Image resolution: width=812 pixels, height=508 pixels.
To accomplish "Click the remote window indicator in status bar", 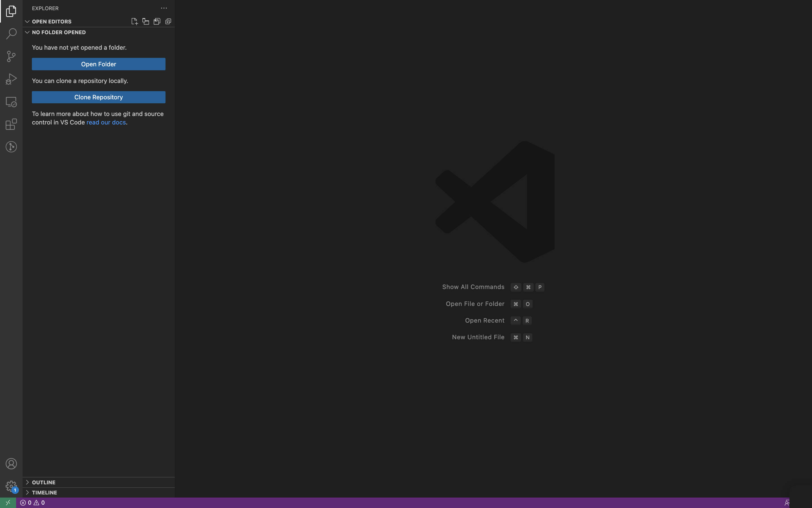I will click(x=8, y=503).
